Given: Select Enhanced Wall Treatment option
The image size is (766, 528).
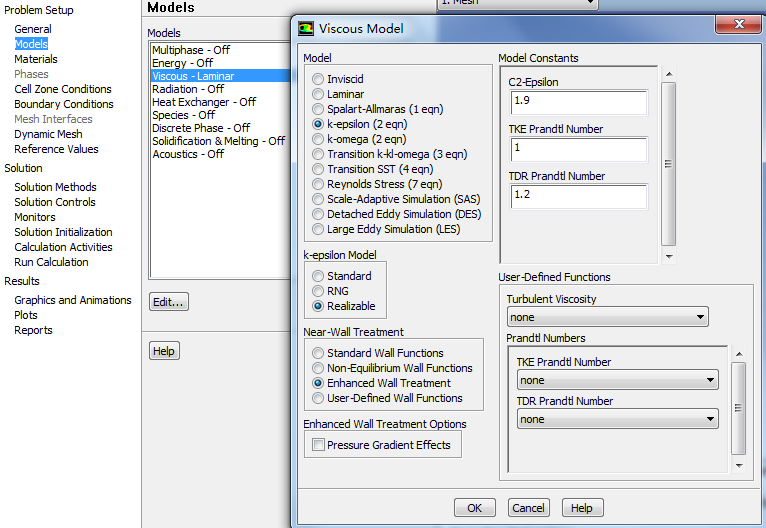Looking at the screenshot, I should click(x=318, y=383).
